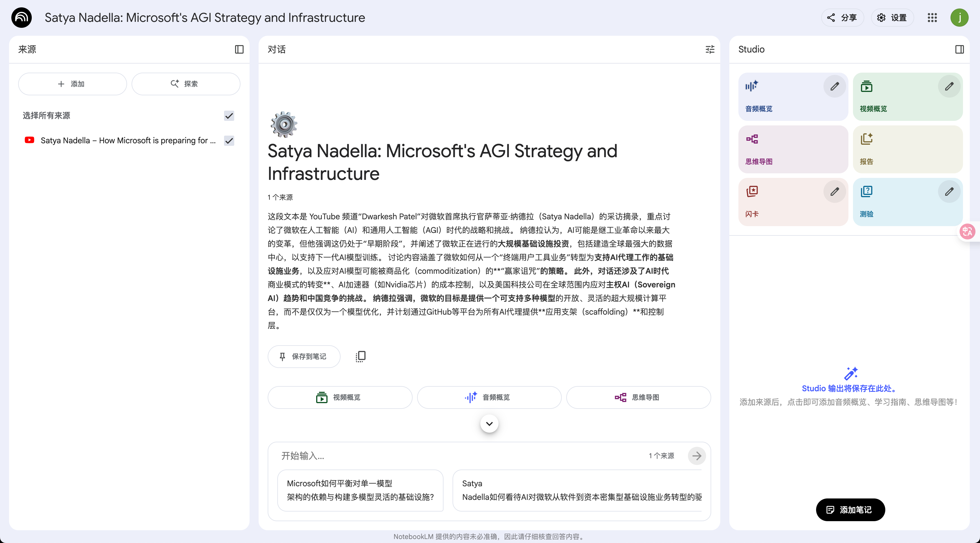Collapse the Studio panel with the panel icon

click(959, 49)
